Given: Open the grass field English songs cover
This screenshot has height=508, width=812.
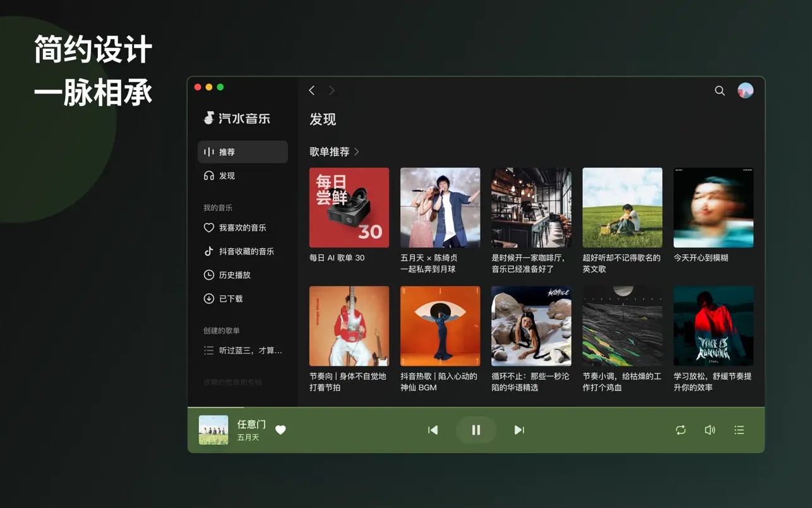Looking at the screenshot, I should [x=623, y=207].
